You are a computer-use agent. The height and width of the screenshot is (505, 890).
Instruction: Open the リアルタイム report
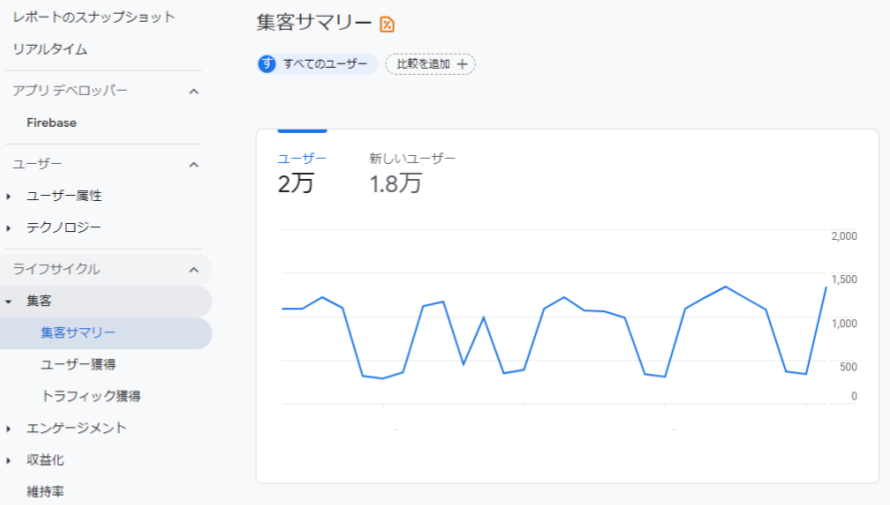49,49
